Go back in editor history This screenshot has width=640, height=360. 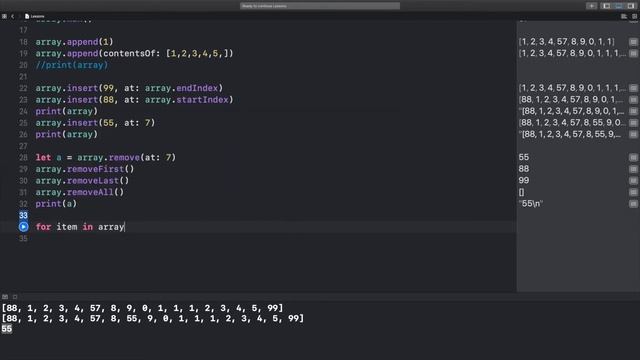pyautogui.click(x=13, y=16)
